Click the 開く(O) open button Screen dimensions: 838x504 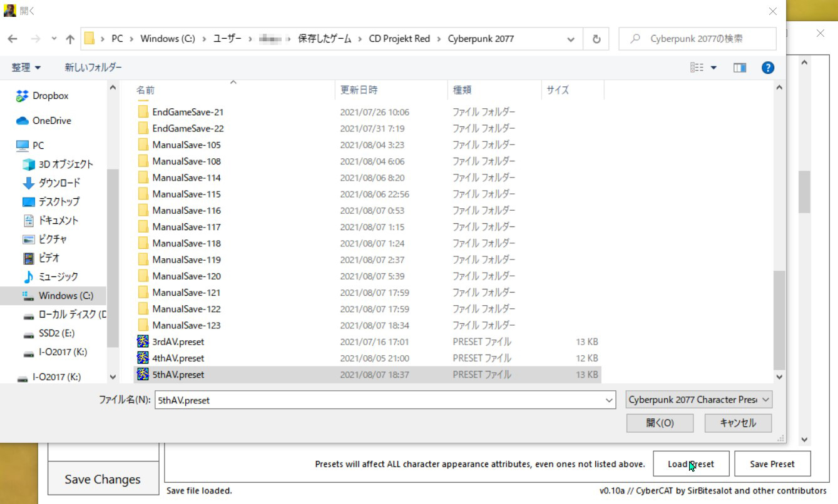pos(660,423)
